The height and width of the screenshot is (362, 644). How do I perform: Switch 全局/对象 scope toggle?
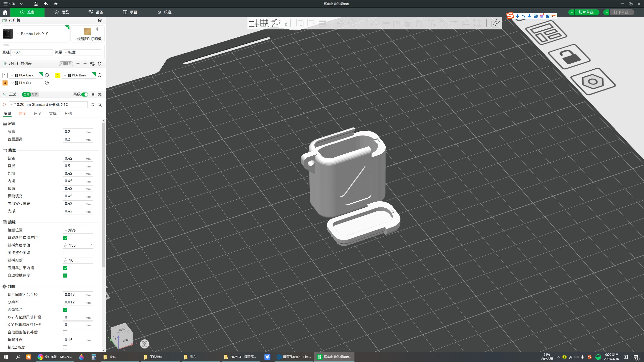(x=30, y=95)
